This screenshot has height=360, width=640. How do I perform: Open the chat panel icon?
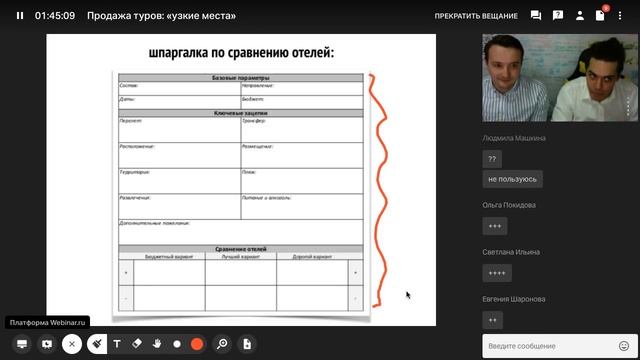pyautogui.click(x=536, y=16)
